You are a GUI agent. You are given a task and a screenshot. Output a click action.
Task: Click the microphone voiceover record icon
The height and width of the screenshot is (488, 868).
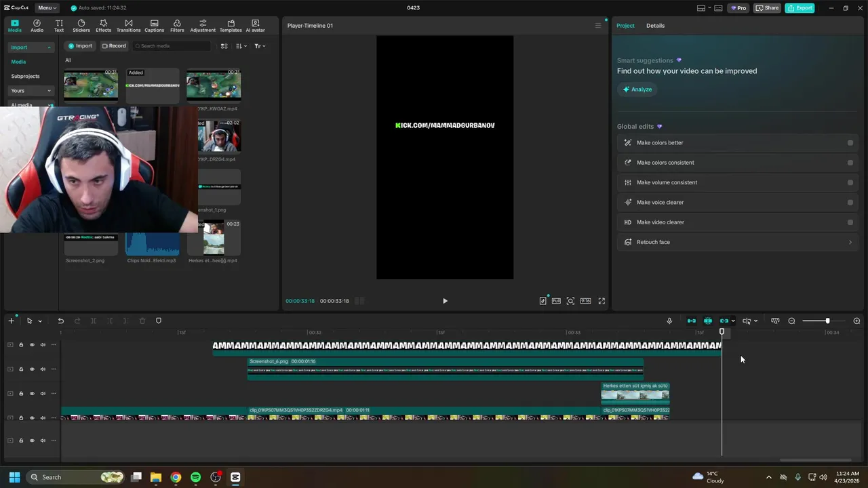pos(669,321)
